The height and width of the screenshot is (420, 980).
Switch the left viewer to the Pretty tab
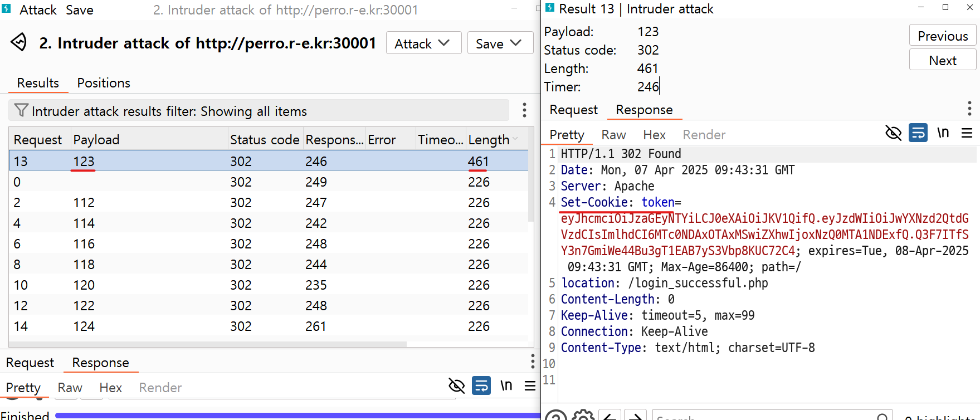pyautogui.click(x=23, y=387)
